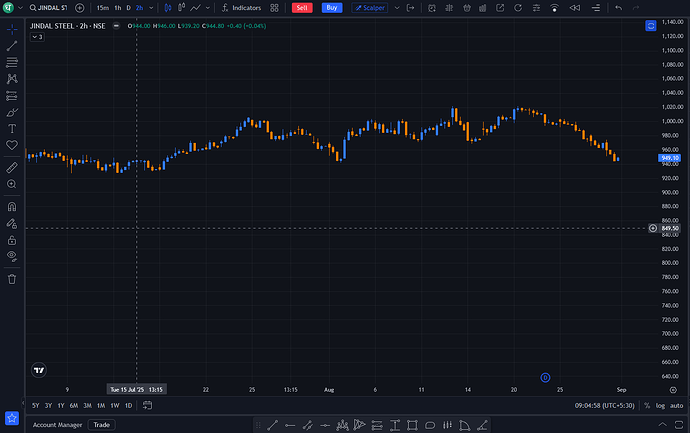
Task: Click the exit arrow icon beside Scalper
Action: 410,8
